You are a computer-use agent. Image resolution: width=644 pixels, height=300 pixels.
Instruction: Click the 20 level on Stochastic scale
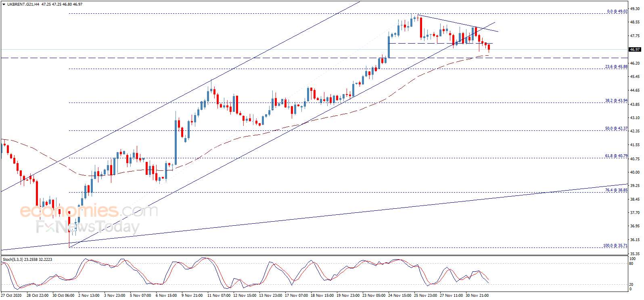pyautogui.click(x=631, y=285)
